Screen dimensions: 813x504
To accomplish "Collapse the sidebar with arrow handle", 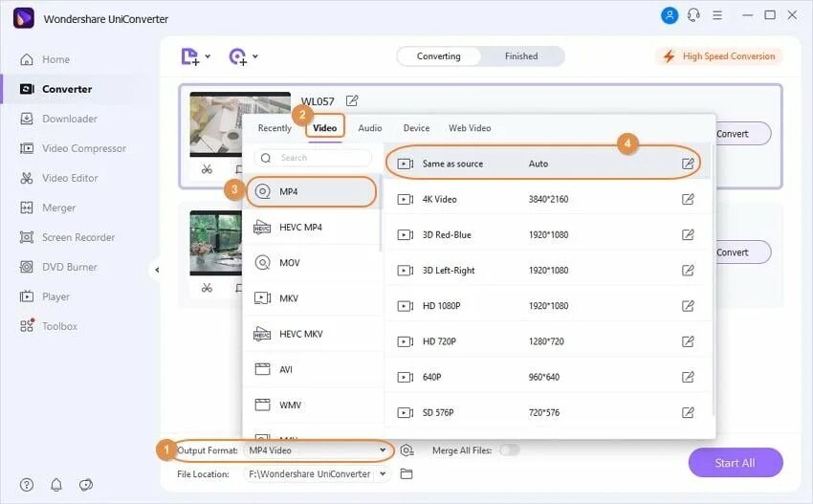I will point(157,270).
